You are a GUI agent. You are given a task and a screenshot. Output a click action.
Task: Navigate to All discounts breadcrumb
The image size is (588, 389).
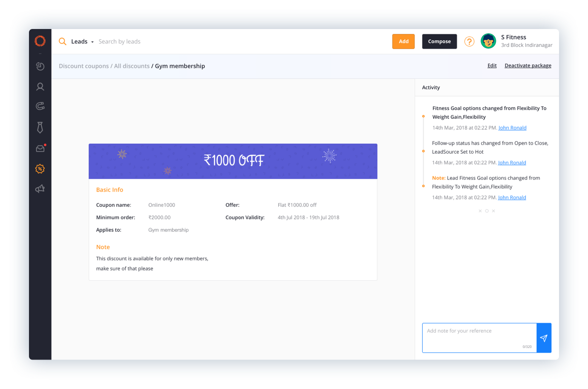pyautogui.click(x=132, y=66)
